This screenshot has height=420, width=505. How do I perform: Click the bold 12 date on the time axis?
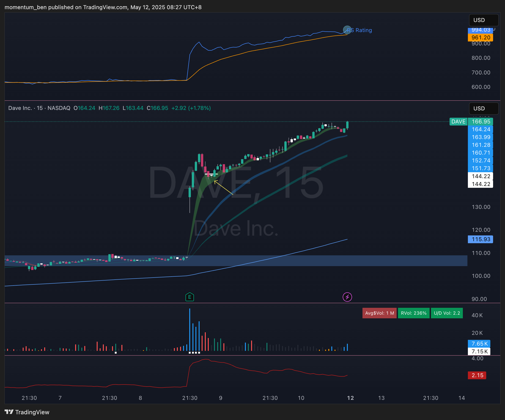(350, 398)
